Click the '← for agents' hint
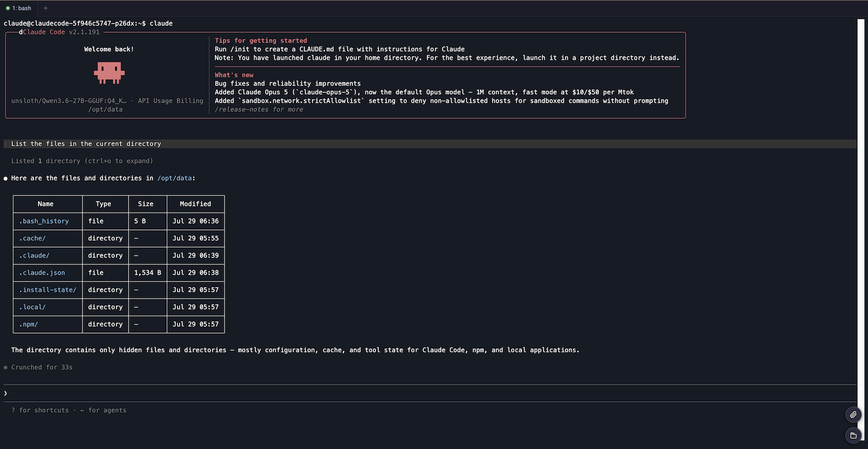 103,410
